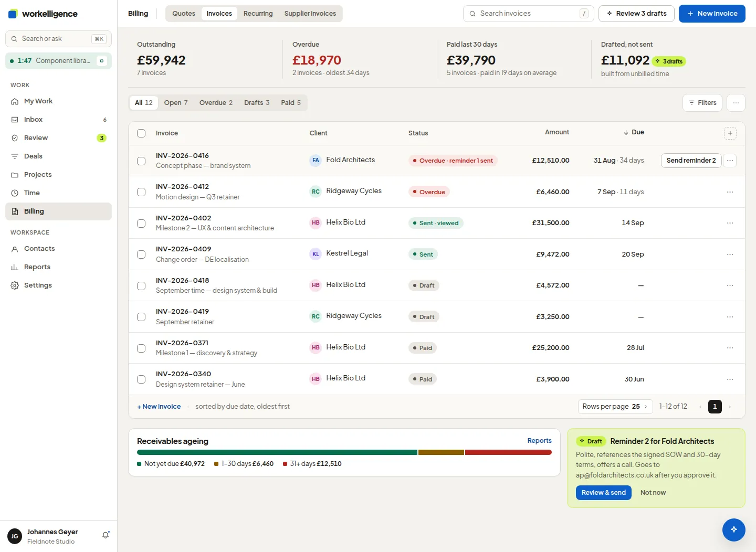The width and height of the screenshot is (756, 552).
Task: Click Review & send button
Action: (604, 493)
